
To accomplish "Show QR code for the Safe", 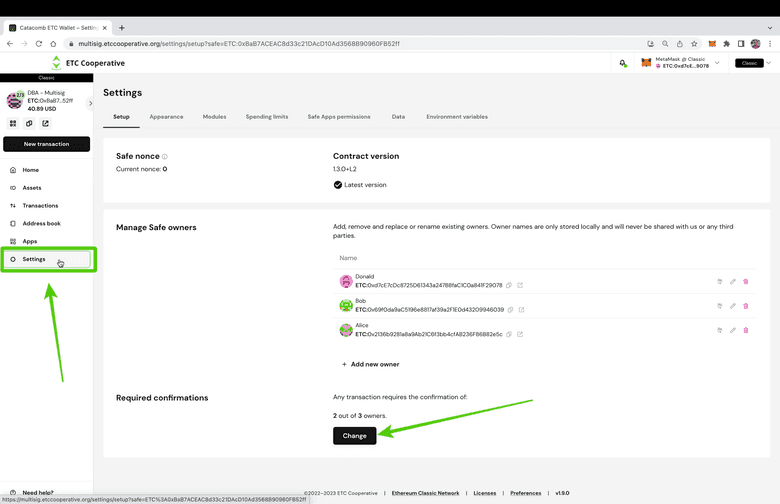I will [x=14, y=124].
